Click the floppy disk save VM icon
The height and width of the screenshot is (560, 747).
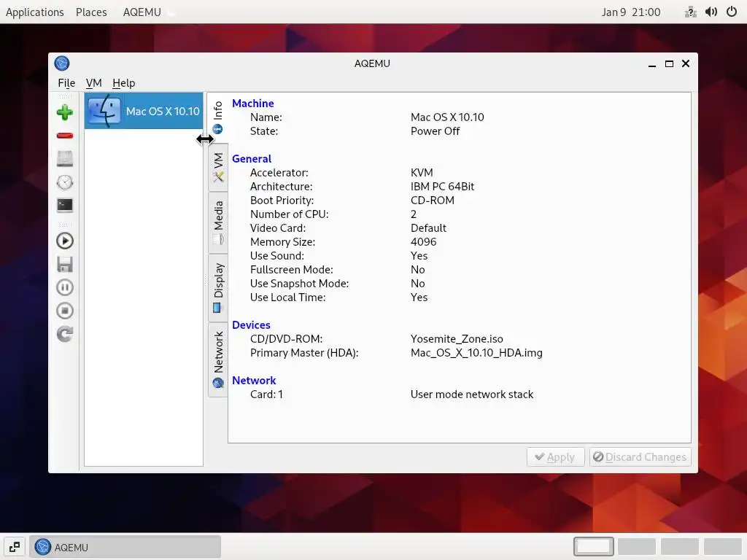pyautogui.click(x=65, y=264)
